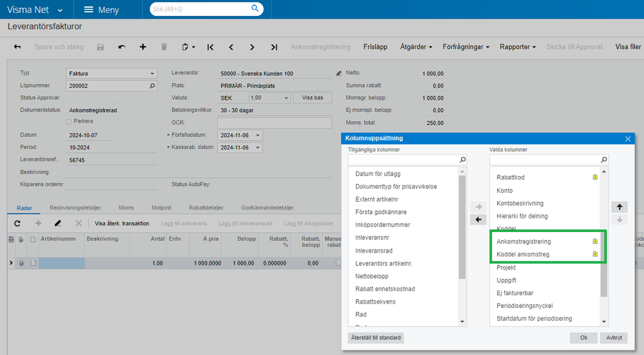The image size is (644, 355).
Task: Click the search magnifier in the top bar
Action: point(256,9)
